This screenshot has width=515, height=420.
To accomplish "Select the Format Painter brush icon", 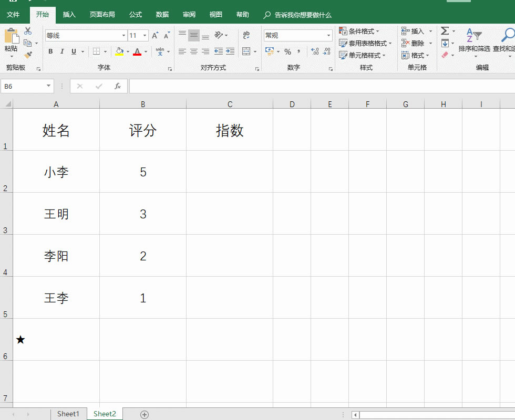I will (28, 55).
